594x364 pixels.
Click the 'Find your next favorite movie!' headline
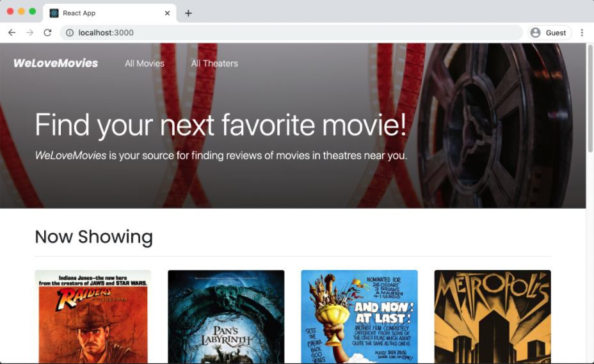[220, 125]
